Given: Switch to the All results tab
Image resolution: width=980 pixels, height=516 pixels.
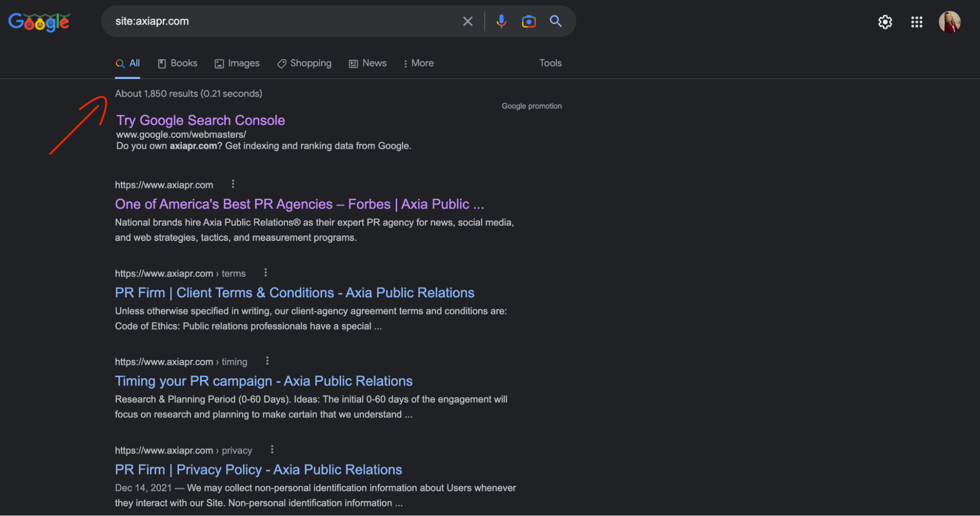Looking at the screenshot, I should [x=128, y=63].
